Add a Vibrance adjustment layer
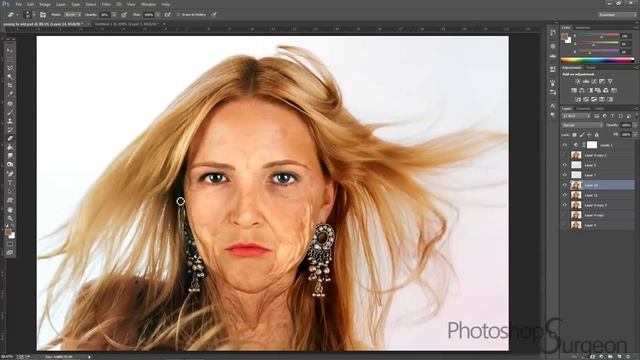This screenshot has height=360, width=640. pyautogui.click(x=610, y=82)
